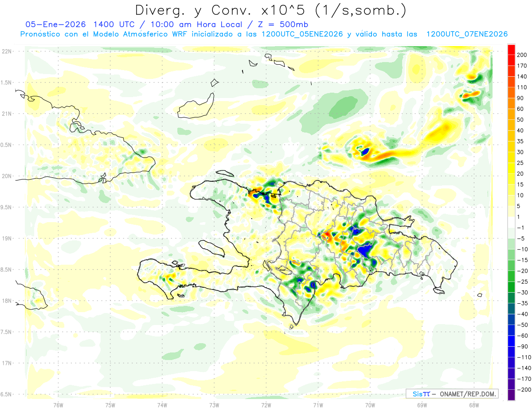Click the 'SisTT - ONAMET/REP.DOM.' label

[451, 394]
